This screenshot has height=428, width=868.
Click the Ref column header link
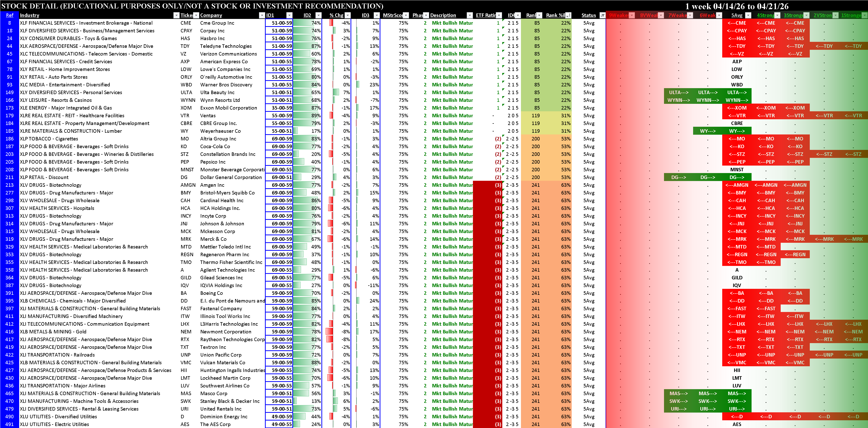coord(9,15)
